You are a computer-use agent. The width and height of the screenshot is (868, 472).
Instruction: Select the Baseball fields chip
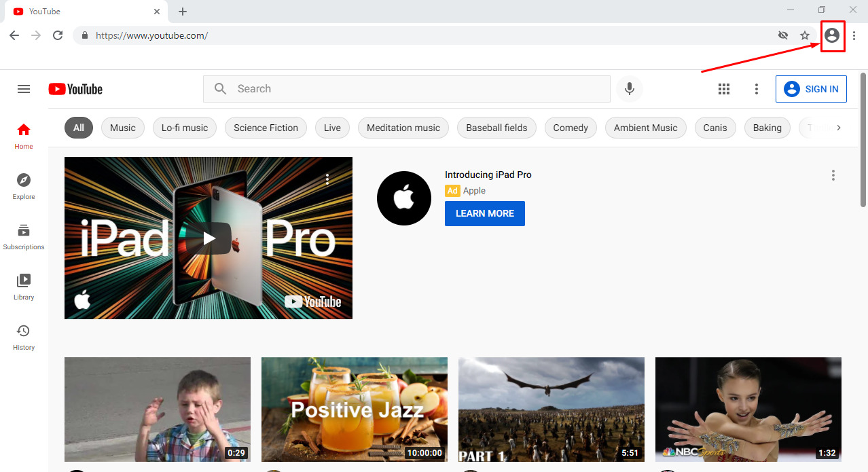(x=496, y=128)
